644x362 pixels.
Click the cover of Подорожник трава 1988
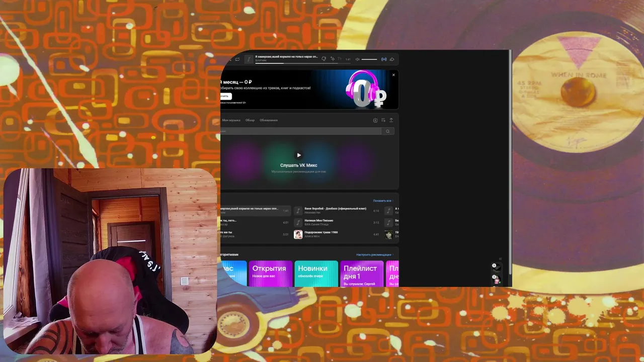coord(298,234)
